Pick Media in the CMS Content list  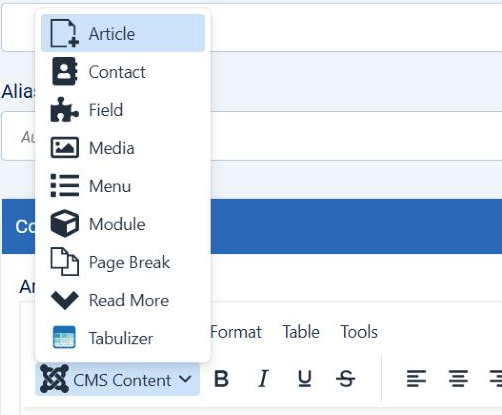(x=123, y=147)
